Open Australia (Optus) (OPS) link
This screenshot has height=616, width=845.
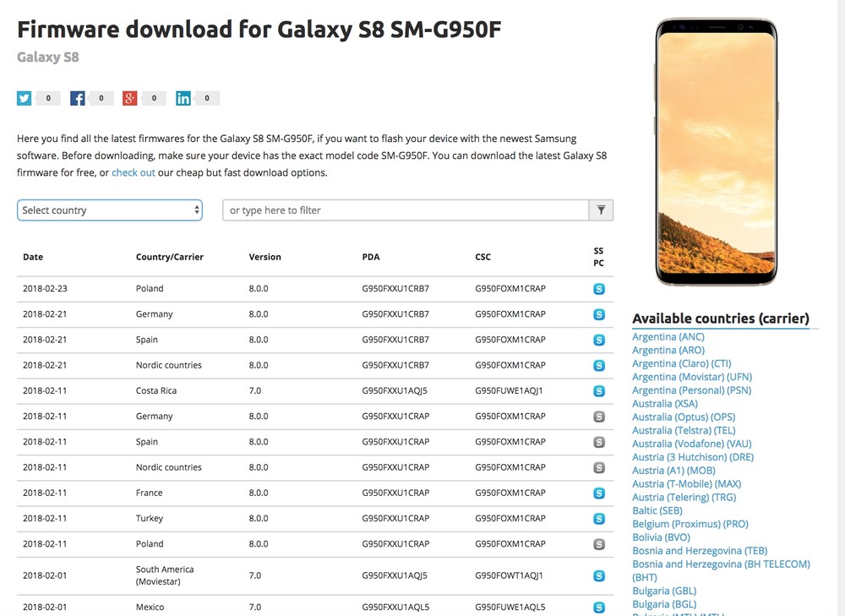(x=684, y=417)
